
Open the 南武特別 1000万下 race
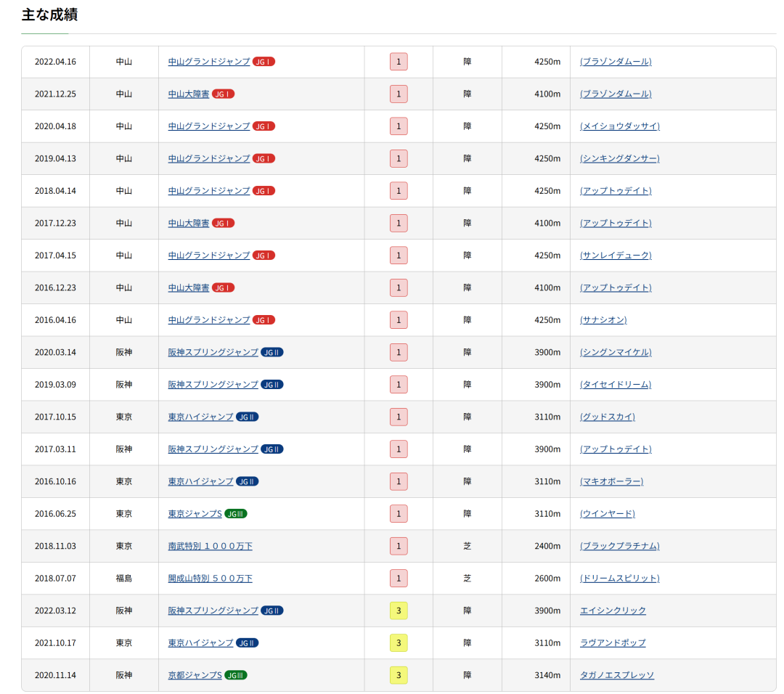pos(210,546)
